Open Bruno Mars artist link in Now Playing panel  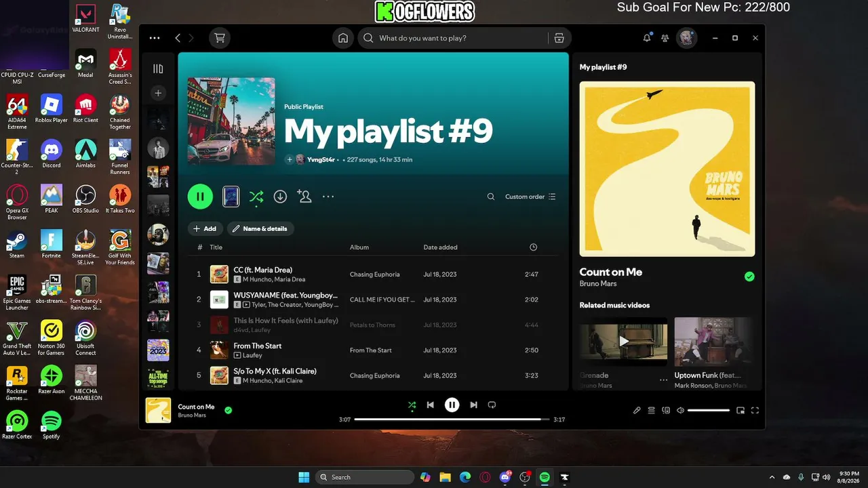[598, 283]
